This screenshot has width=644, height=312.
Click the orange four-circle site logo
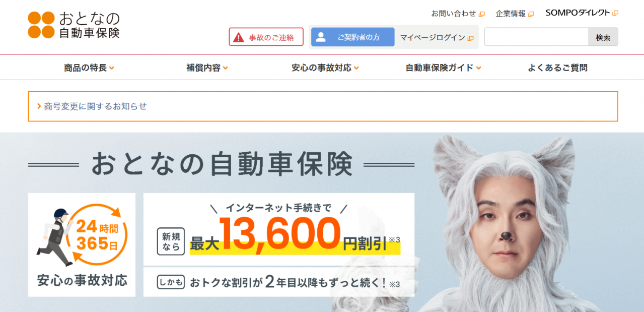coord(41,25)
